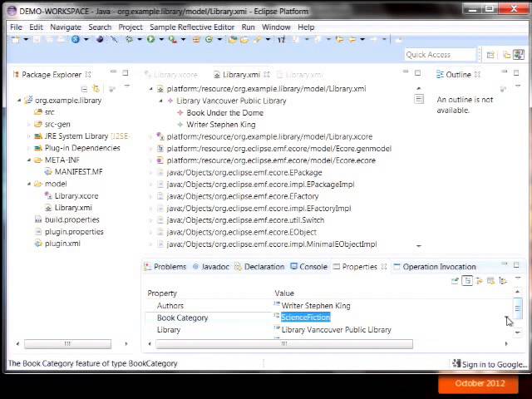This screenshot has width=532, height=399.
Task: Open the Project menu
Action: [x=131, y=27]
